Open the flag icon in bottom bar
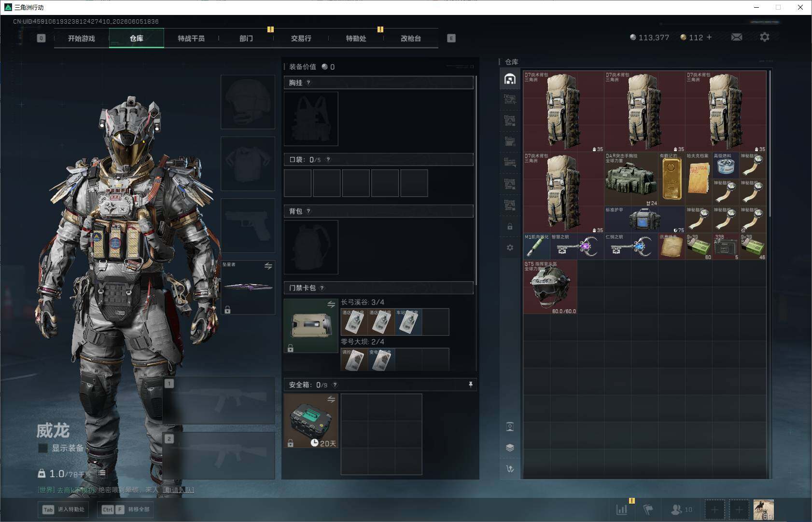This screenshot has height=522, width=812. [648, 509]
